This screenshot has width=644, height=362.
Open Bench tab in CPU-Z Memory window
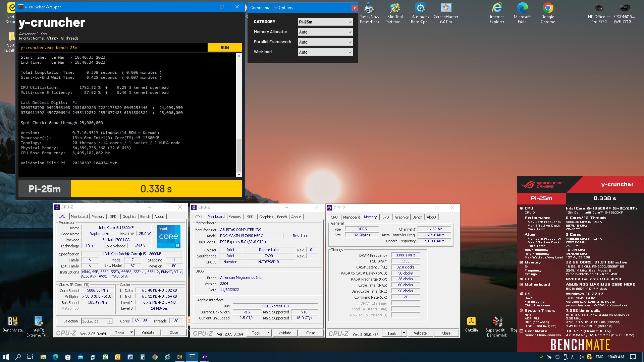pos(418,217)
